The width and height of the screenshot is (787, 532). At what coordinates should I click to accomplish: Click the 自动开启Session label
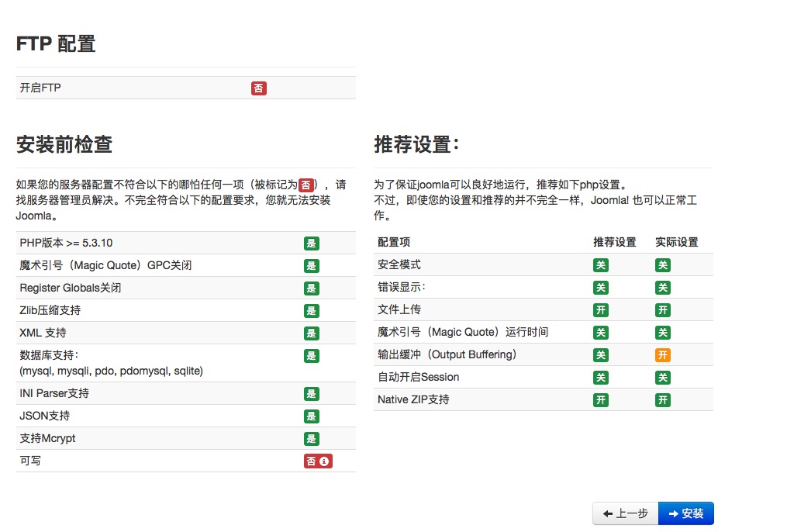[x=419, y=378]
